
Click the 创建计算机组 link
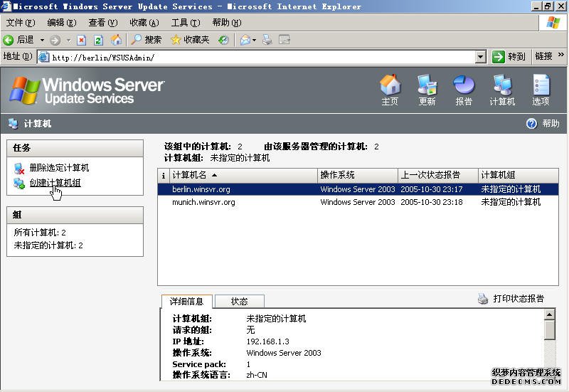pyautogui.click(x=55, y=183)
